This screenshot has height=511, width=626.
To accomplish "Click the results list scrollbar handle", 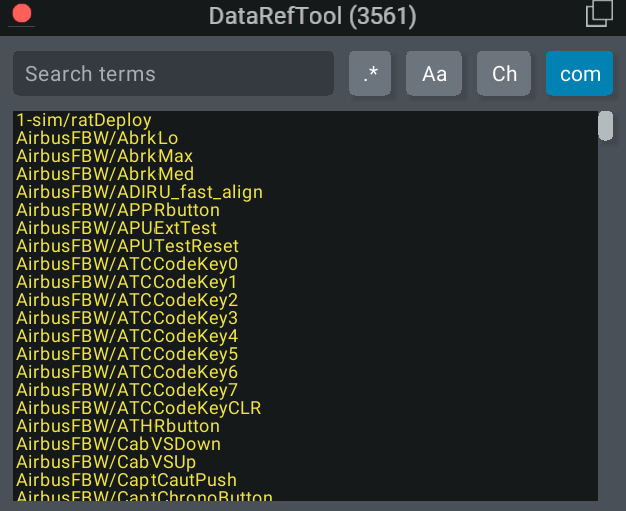I will click(605, 127).
